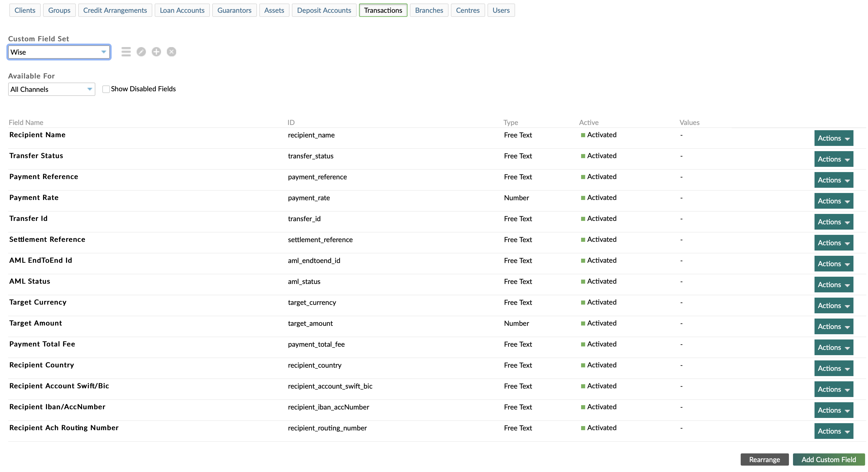Toggle Show Disabled Fields checkbox

pos(106,89)
